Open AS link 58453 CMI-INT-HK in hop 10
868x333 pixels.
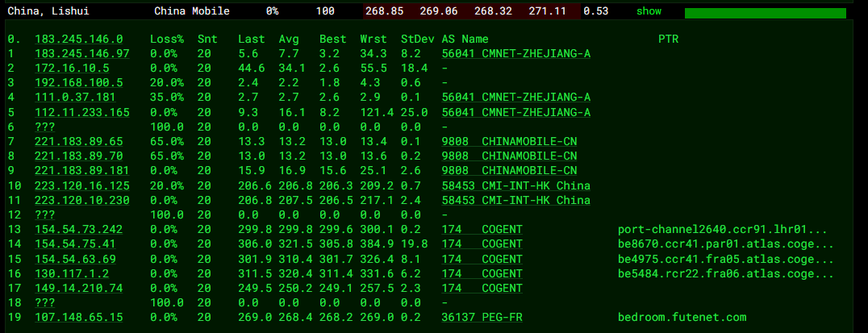tap(516, 185)
